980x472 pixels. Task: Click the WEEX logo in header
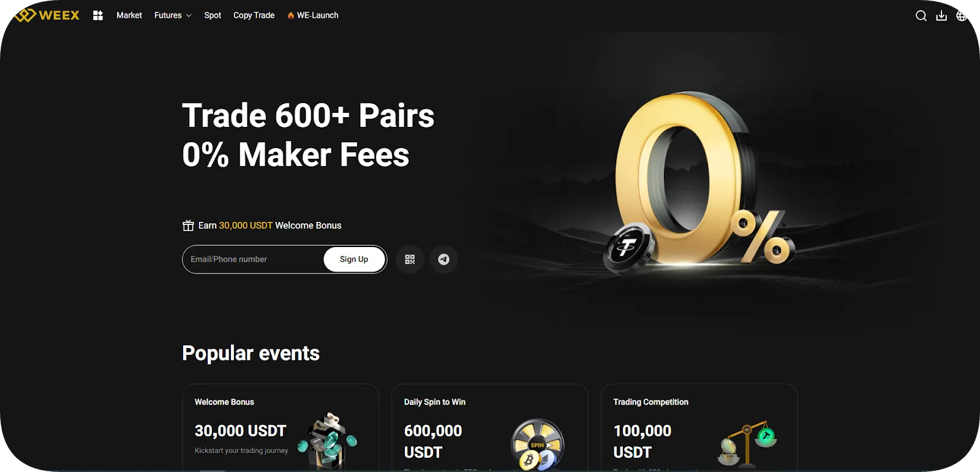coord(47,15)
